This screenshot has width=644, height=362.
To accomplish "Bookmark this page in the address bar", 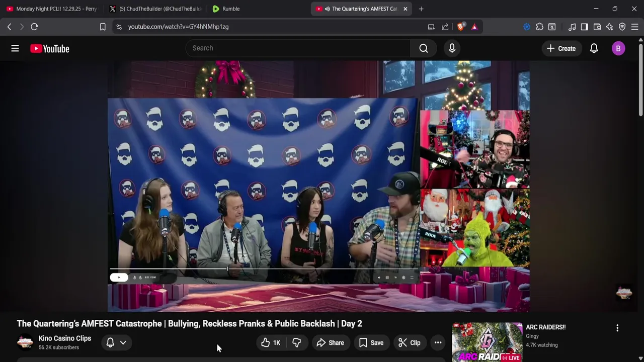I will point(103,27).
